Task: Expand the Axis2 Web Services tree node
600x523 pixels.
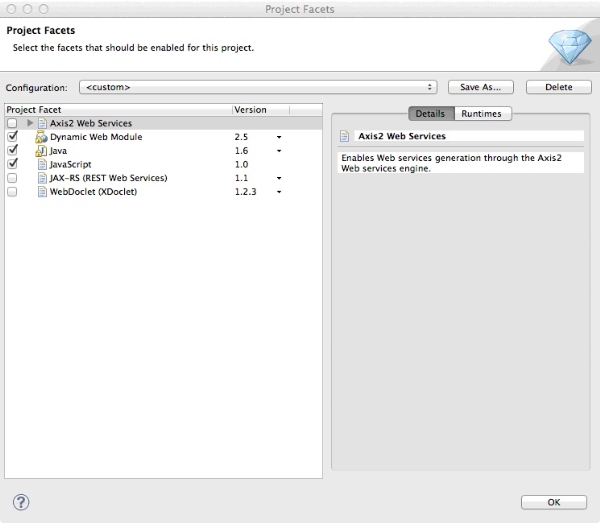Action: pyautogui.click(x=30, y=123)
